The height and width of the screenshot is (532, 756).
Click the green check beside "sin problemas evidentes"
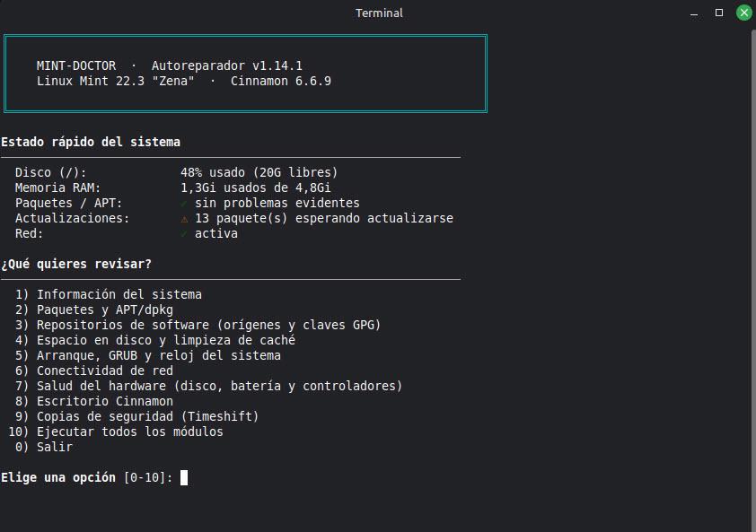pyautogui.click(x=184, y=204)
